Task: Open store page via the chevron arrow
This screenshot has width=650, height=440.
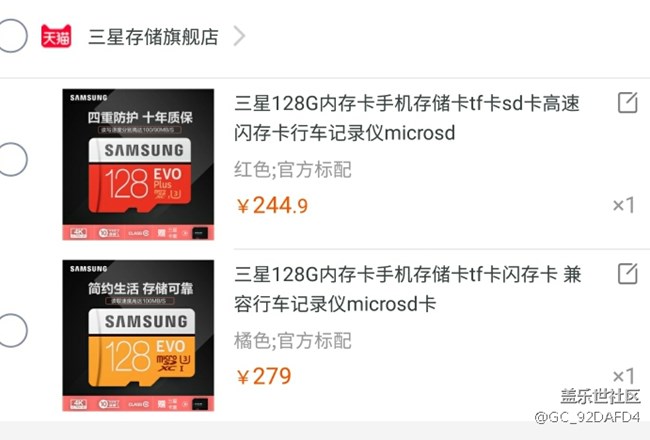Action: pyautogui.click(x=239, y=36)
